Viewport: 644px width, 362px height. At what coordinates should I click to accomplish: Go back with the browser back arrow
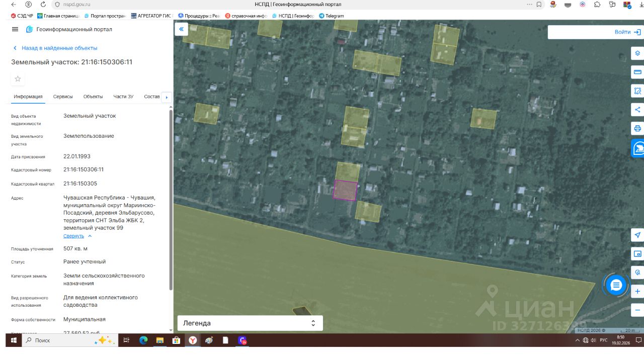click(x=14, y=5)
